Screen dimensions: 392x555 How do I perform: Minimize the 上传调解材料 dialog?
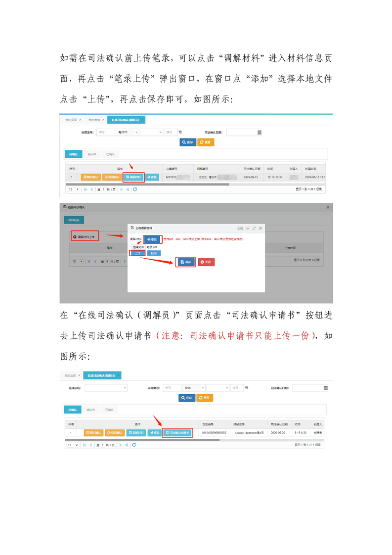pos(248,229)
